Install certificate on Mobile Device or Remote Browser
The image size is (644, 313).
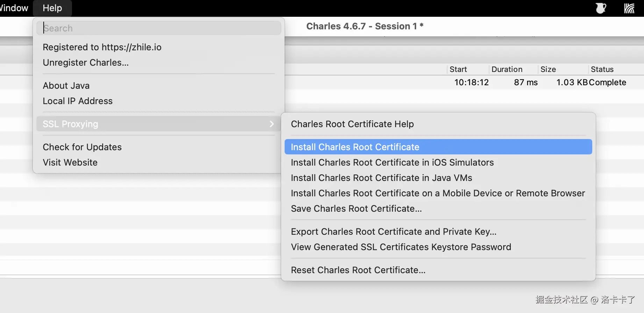438,193
